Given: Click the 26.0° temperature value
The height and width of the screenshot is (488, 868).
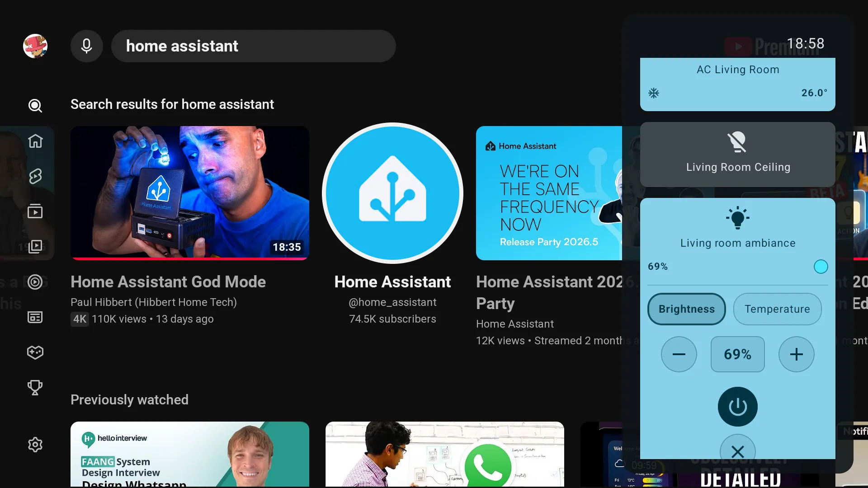Looking at the screenshot, I should click(x=814, y=93).
